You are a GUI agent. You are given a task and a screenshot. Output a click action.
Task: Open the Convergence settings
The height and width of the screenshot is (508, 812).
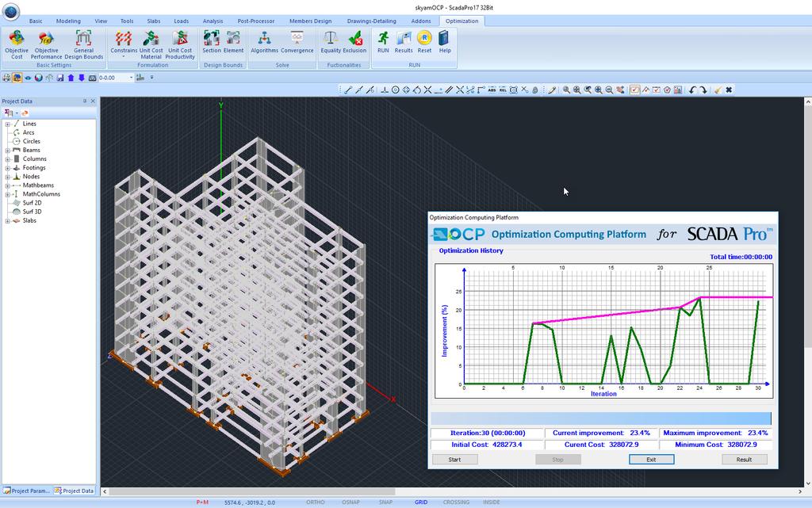(x=297, y=42)
